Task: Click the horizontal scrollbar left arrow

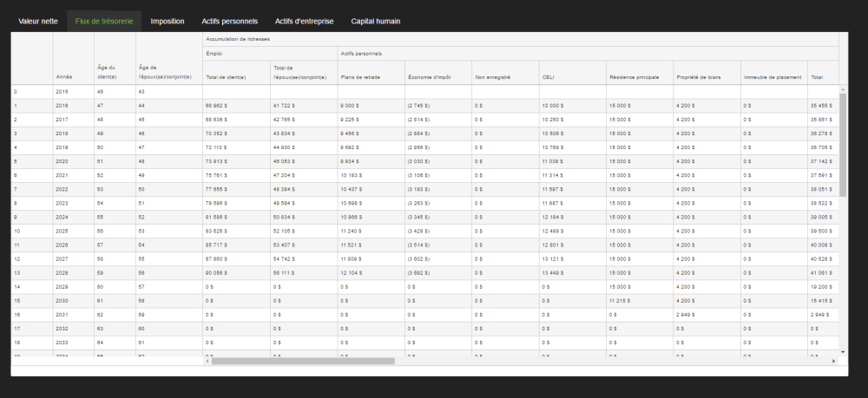Action: pyautogui.click(x=207, y=361)
